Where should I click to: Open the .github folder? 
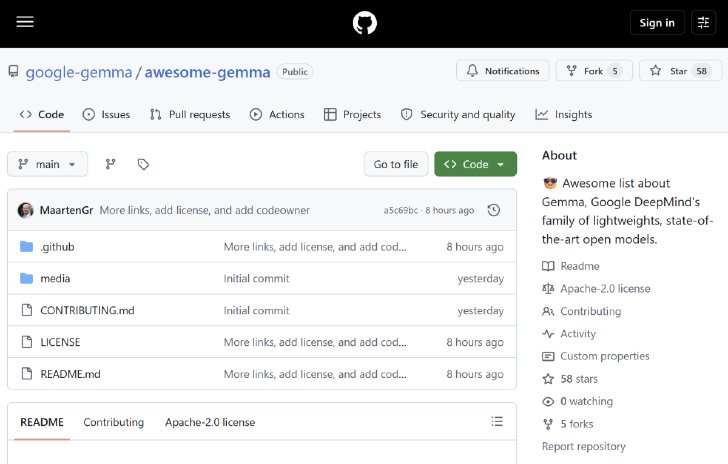58,247
